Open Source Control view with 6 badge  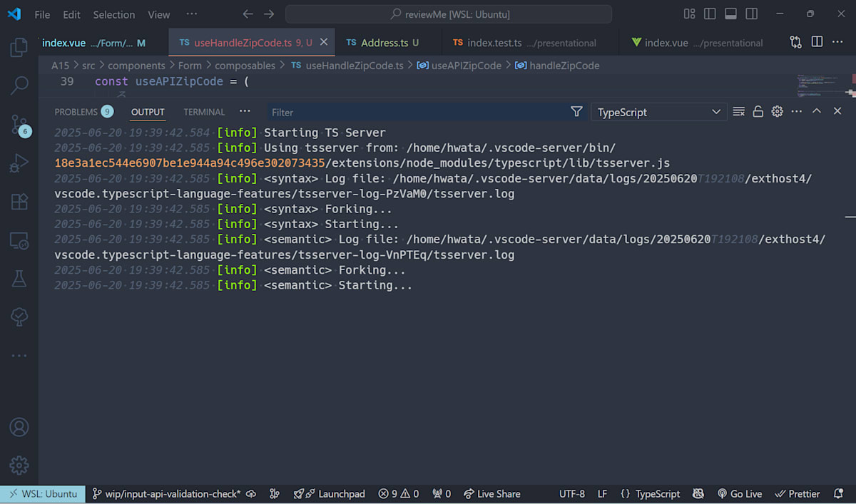pos(19,125)
